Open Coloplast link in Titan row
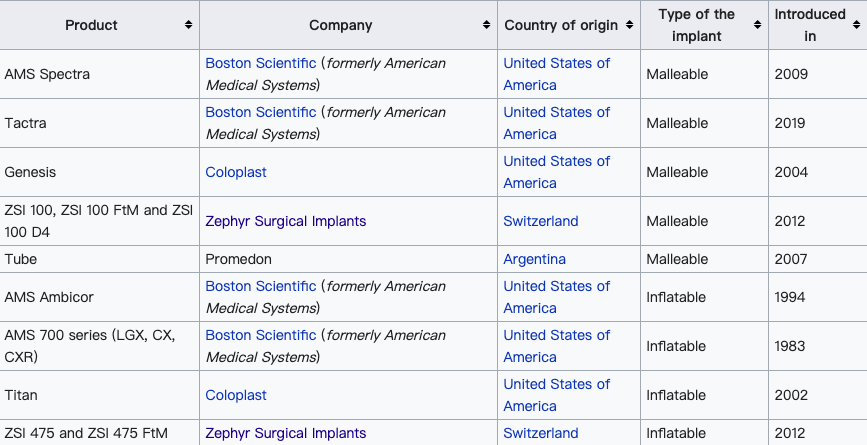Viewport: 867px width, 445px height. coord(236,395)
